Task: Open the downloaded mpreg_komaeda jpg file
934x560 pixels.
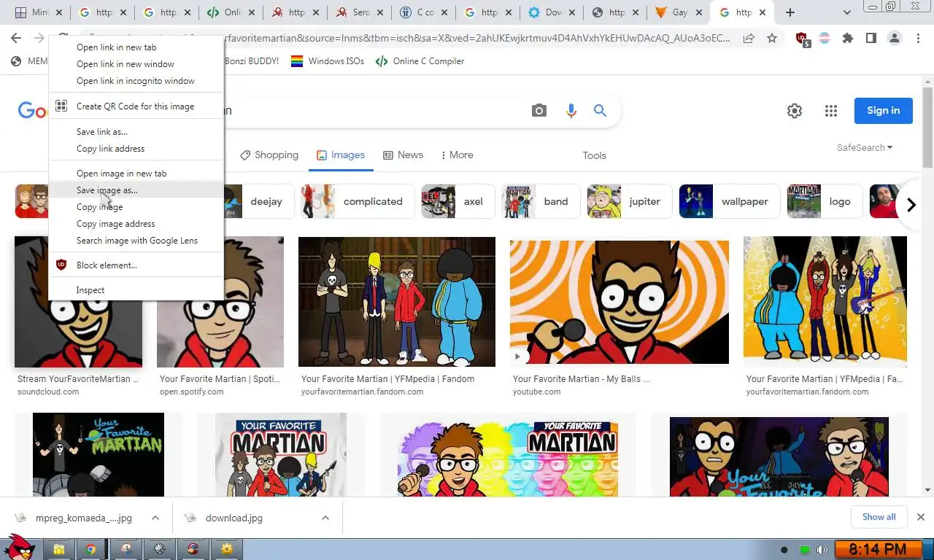Action: point(83,518)
